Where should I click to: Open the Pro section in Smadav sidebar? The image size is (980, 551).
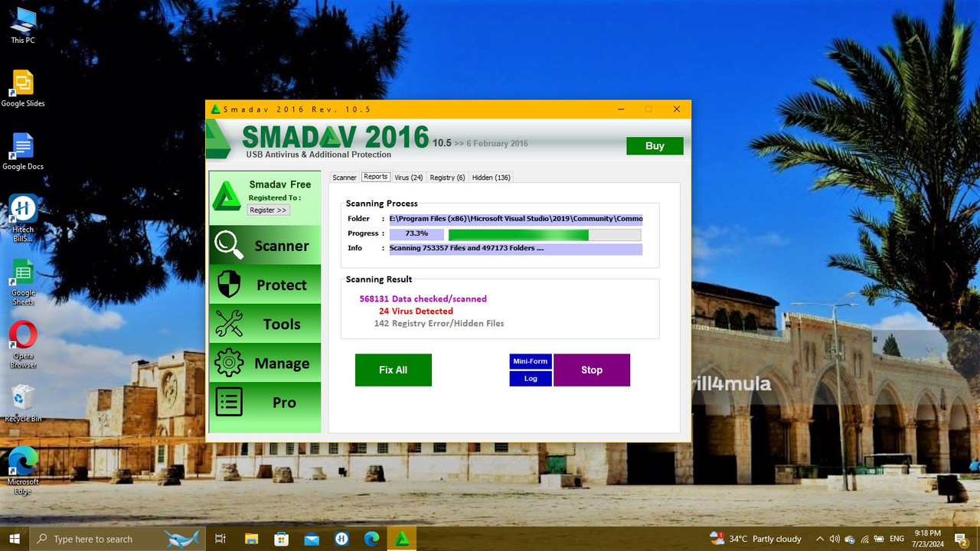265,403
